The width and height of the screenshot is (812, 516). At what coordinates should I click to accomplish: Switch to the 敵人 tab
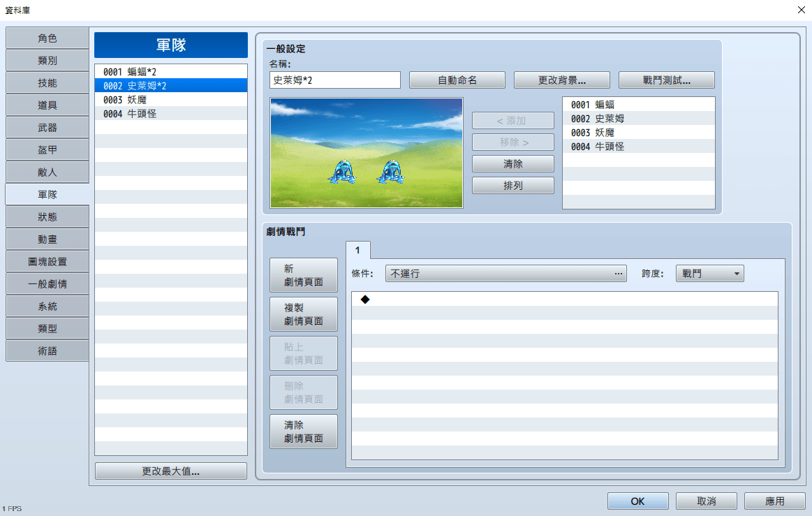coord(47,172)
